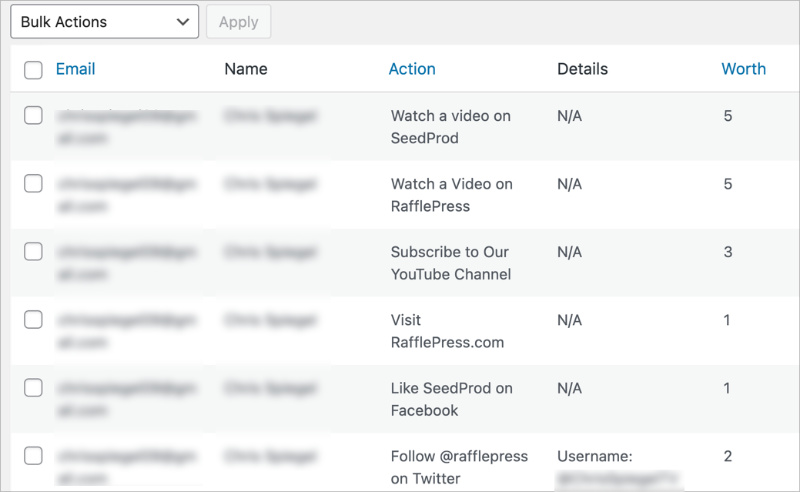Sort the table by Email column

[76, 69]
